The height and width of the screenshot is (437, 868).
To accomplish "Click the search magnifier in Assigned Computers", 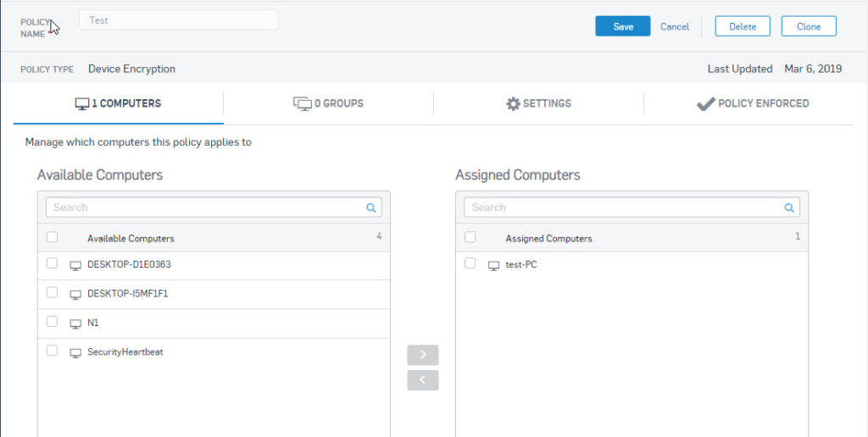I will pos(789,208).
